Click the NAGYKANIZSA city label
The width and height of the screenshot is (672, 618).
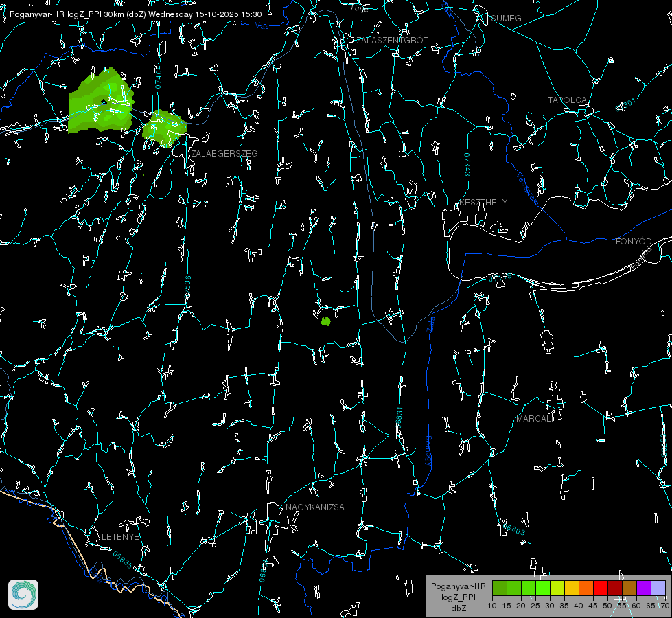pyautogui.click(x=315, y=507)
